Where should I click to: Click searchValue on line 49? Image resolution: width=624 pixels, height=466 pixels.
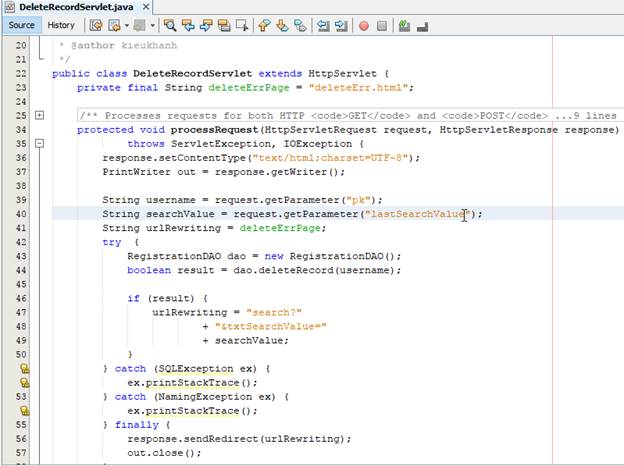[x=249, y=341]
